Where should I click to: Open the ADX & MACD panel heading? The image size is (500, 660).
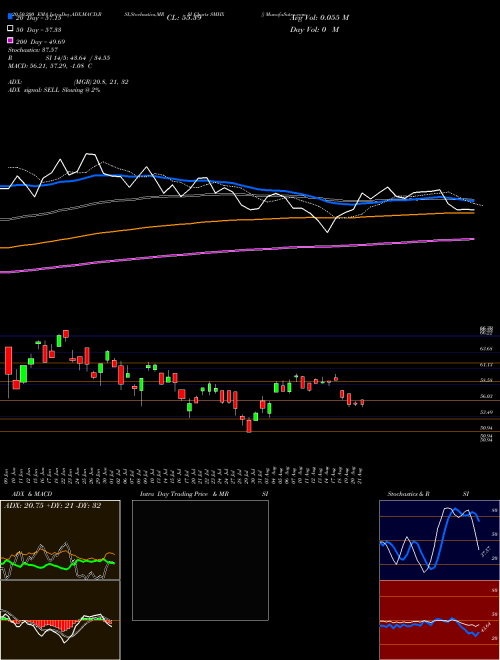pyautogui.click(x=28, y=494)
